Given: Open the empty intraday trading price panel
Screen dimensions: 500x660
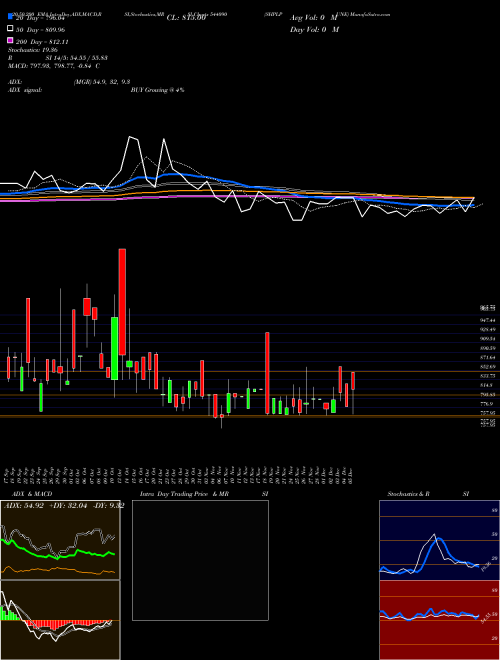Looking at the screenshot, I should pyautogui.click(x=200, y=560).
